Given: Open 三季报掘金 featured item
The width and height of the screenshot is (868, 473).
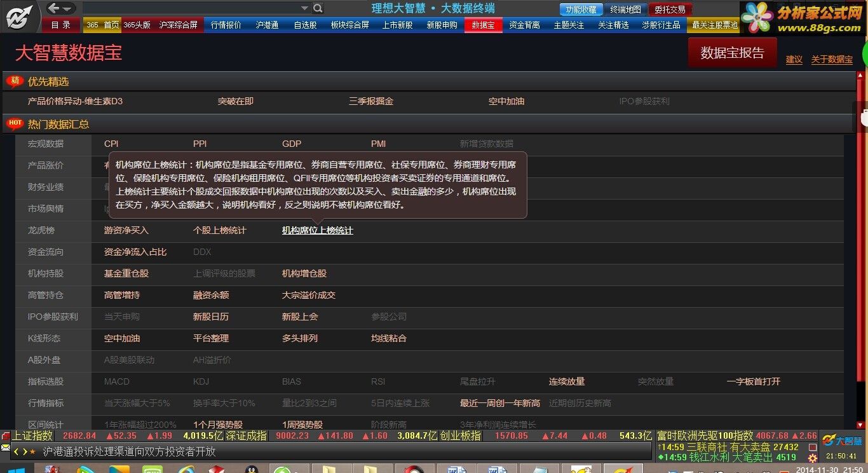Looking at the screenshot, I should (x=371, y=101).
